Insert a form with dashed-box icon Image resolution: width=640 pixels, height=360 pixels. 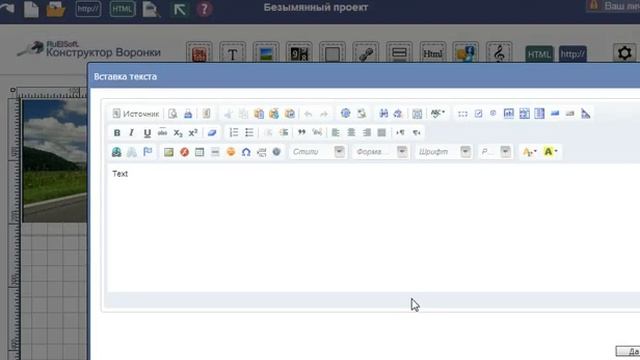[462, 114]
